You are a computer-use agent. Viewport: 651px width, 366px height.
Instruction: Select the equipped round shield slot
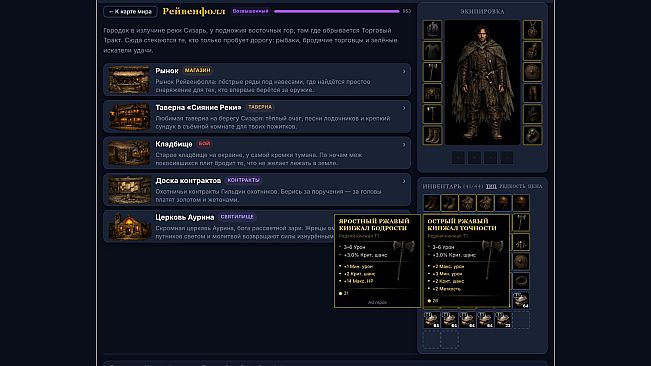point(532,72)
